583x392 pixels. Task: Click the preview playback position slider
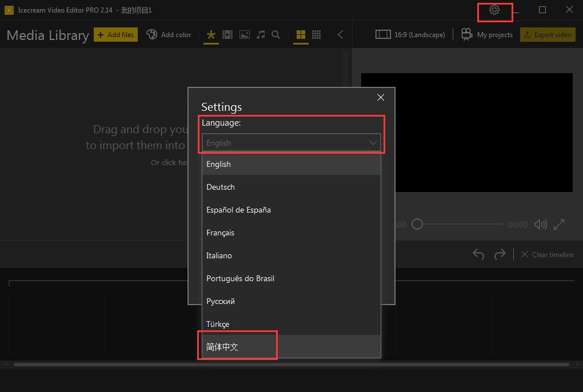(457, 224)
